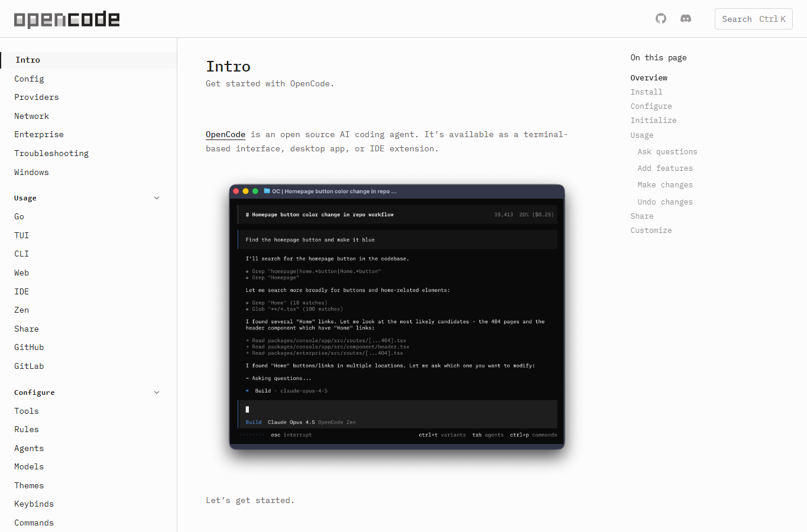
Task: Open the GitHub sidebar docs page
Action: 29,347
